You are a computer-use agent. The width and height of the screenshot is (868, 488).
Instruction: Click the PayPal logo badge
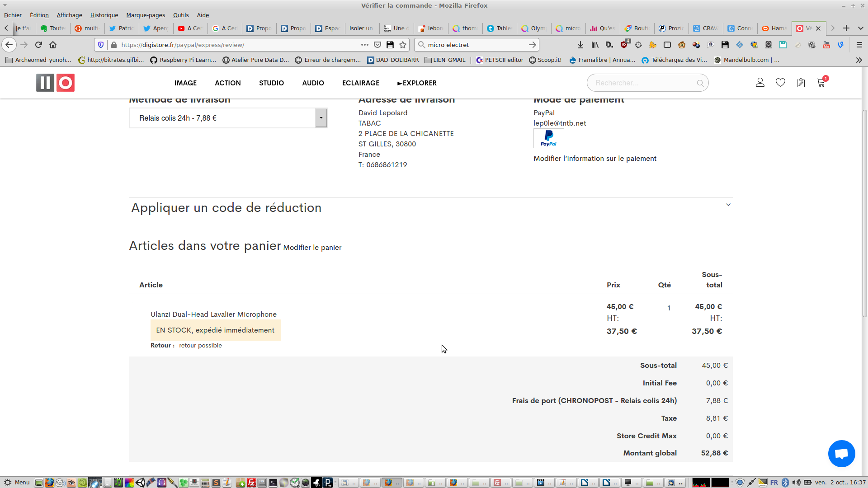pos(548,138)
